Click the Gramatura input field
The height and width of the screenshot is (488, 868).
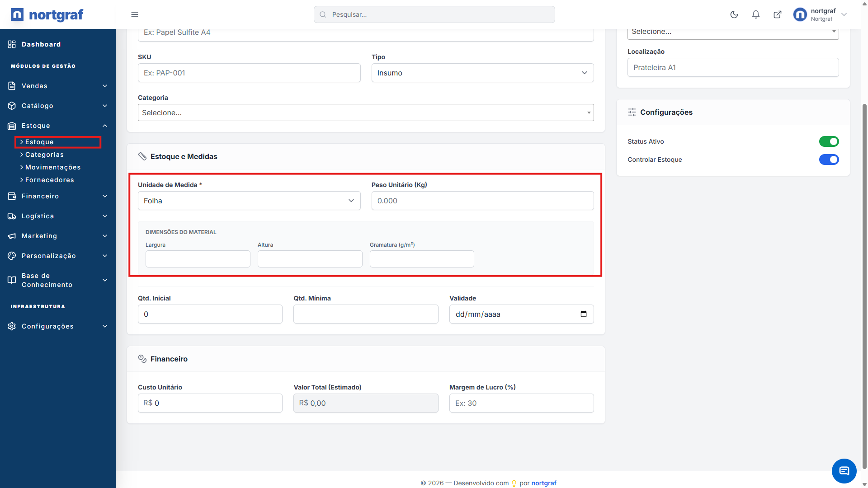coord(422,259)
